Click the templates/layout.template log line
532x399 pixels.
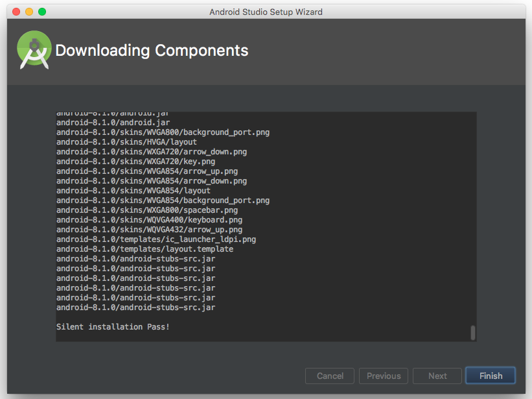coord(145,249)
